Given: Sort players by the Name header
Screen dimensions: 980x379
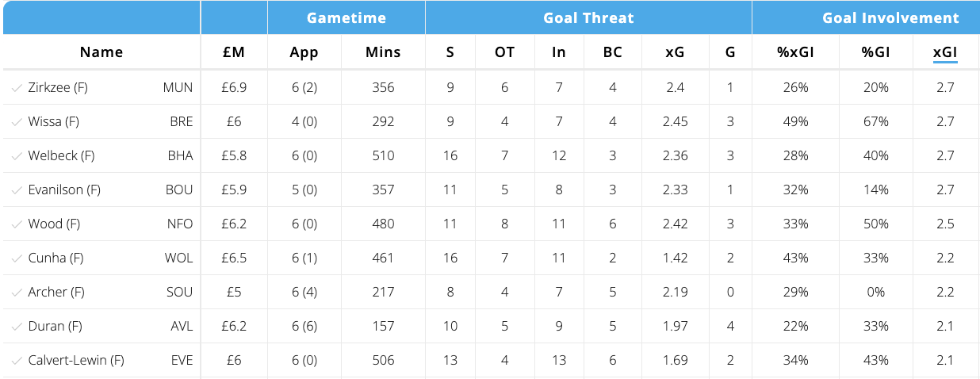Looking at the screenshot, I should 101,52.
